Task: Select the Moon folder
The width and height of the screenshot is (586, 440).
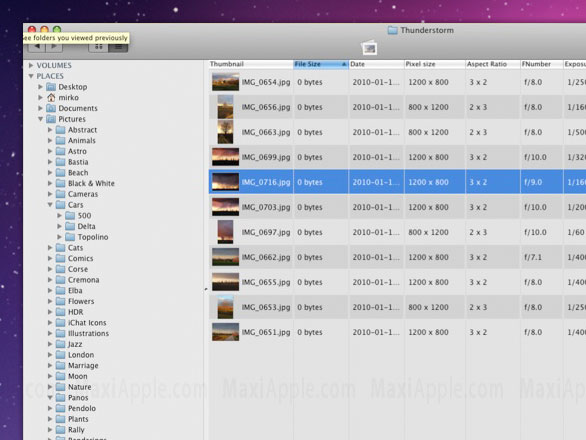Action: click(x=77, y=376)
